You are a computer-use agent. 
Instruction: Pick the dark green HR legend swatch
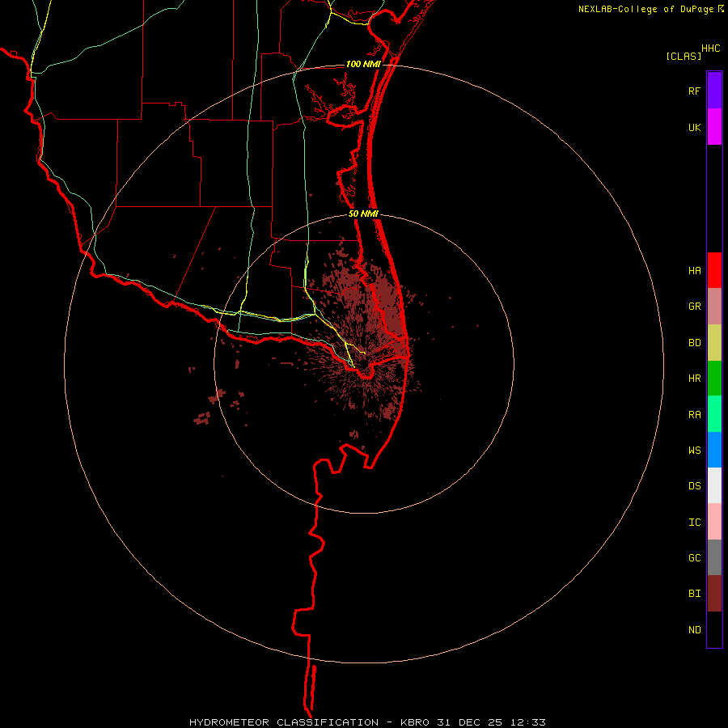coord(714,379)
